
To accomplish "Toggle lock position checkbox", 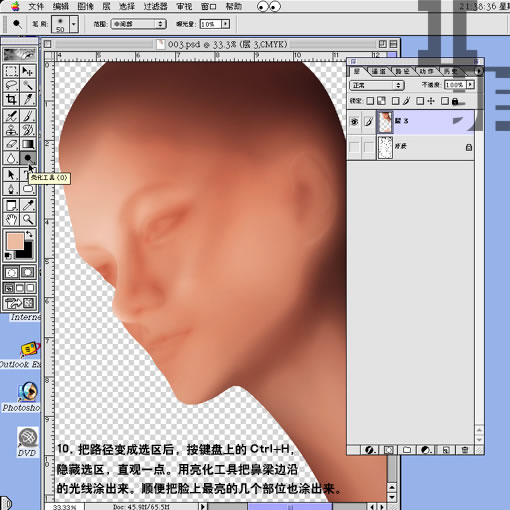I will coord(420,101).
